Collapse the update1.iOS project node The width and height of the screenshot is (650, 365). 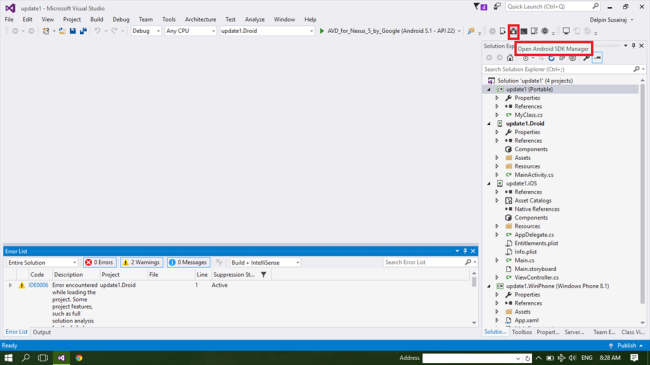point(489,183)
